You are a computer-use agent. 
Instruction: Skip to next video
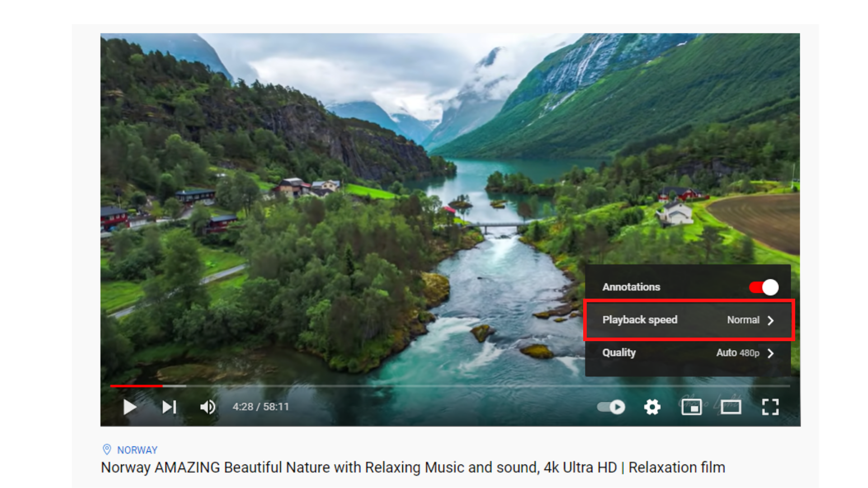coord(170,407)
